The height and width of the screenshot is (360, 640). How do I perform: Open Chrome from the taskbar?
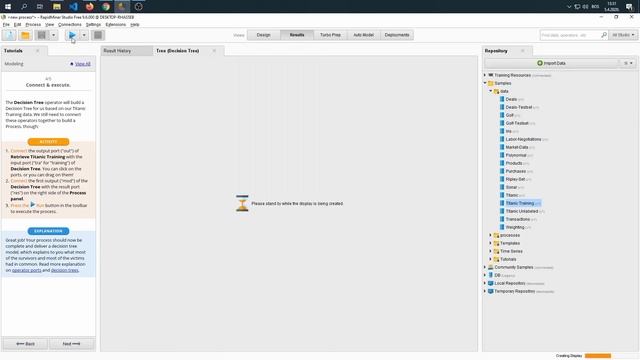click(106, 7)
